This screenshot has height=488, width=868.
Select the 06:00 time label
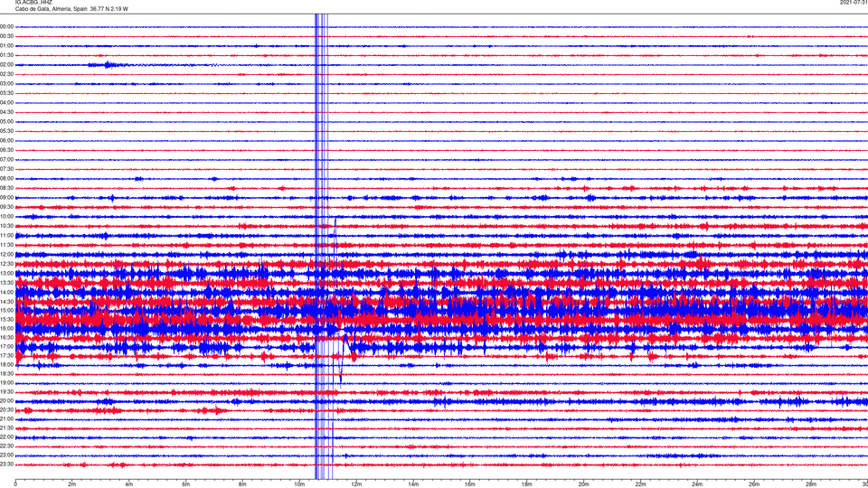click(6, 141)
